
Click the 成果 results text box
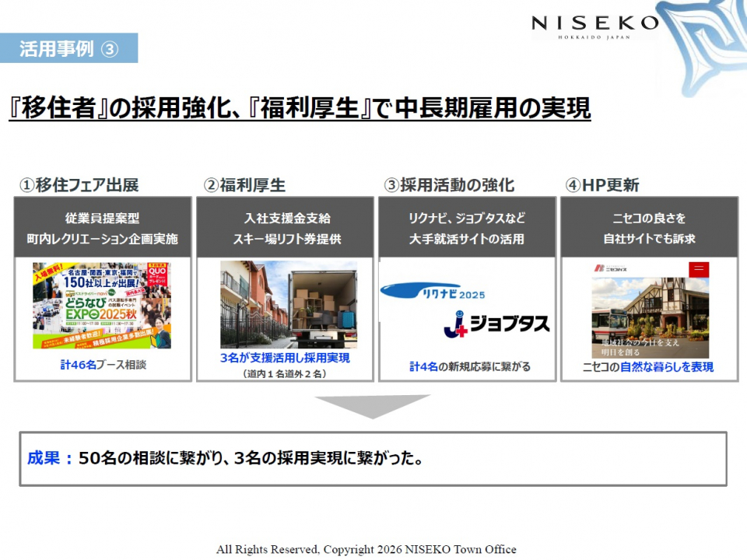(373, 459)
